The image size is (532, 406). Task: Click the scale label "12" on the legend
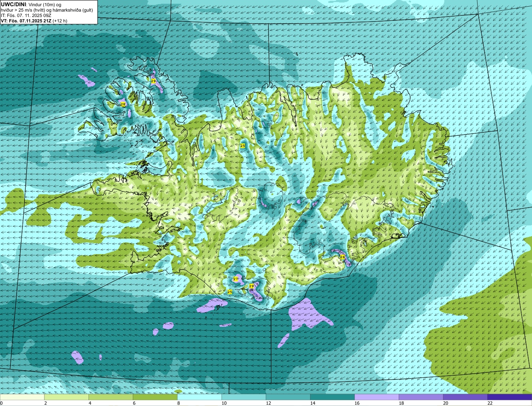coord(268,403)
